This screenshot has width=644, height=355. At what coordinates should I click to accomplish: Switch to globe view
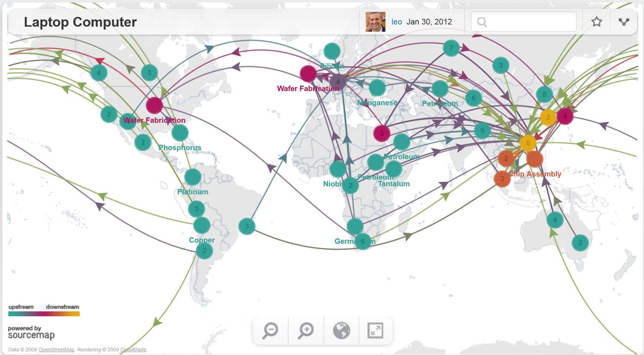341,330
